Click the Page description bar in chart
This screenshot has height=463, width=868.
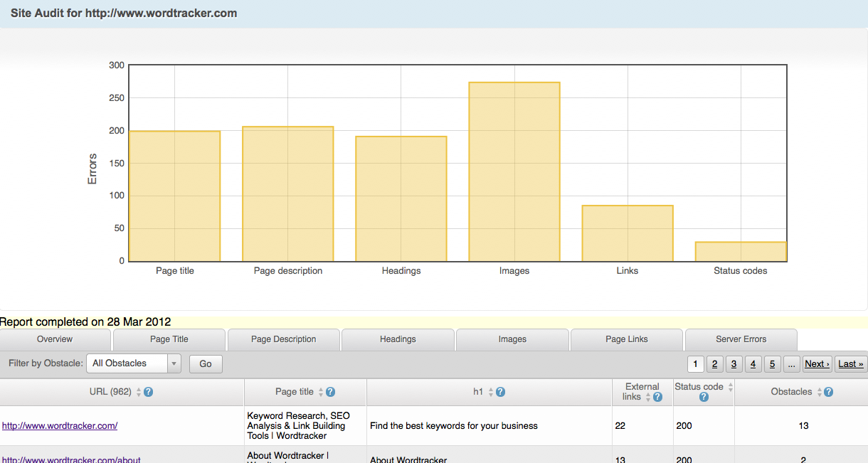[288, 194]
